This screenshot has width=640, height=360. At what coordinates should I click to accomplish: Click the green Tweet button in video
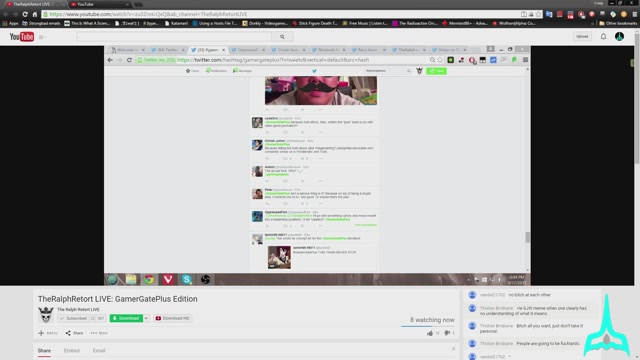pos(436,71)
